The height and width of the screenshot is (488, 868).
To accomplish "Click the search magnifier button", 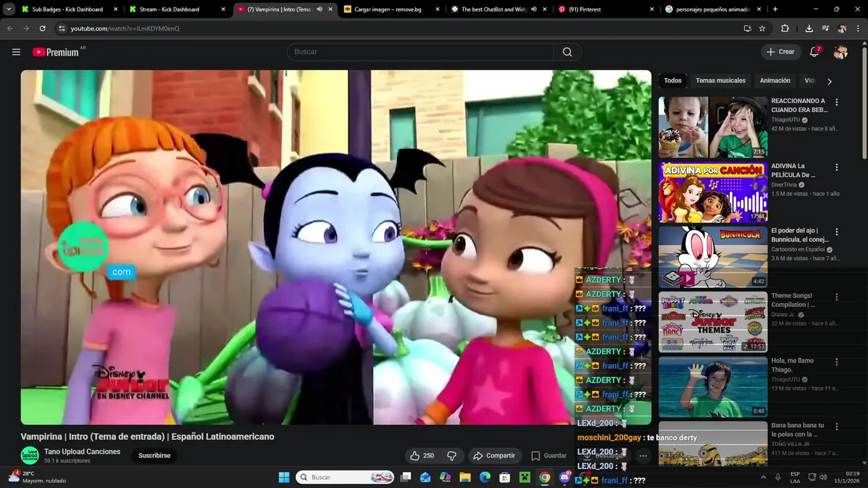I will point(567,52).
